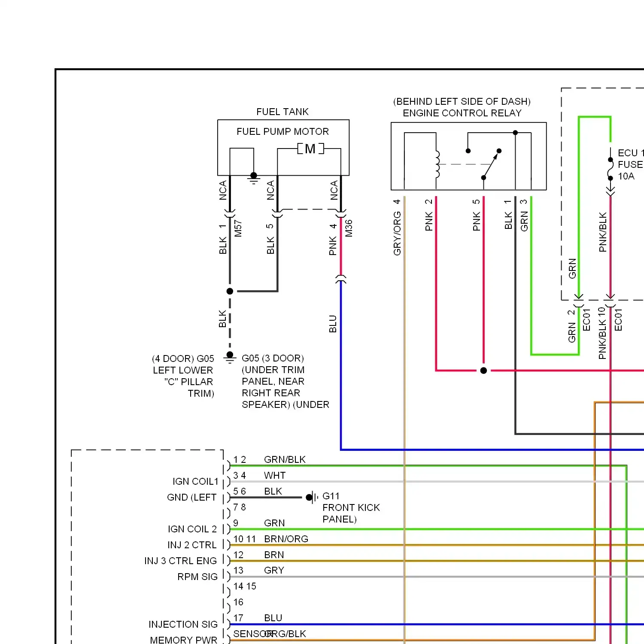
Task: Select the GRN/BLK wire label
Action: pyautogui.click(x=285, y=459)
